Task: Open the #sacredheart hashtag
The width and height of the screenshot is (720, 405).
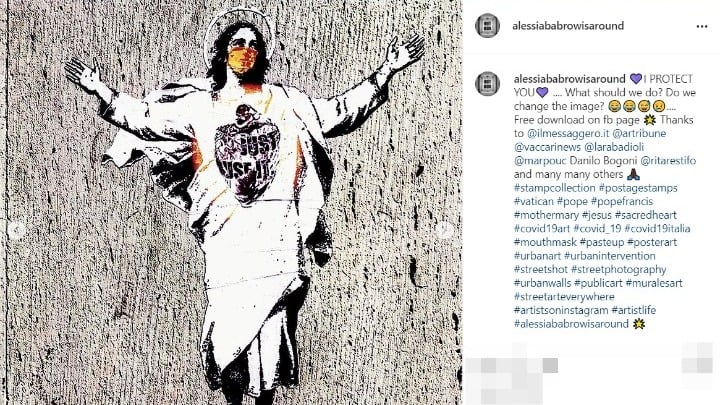Action: pyautogui.click(x=646, y=215)
